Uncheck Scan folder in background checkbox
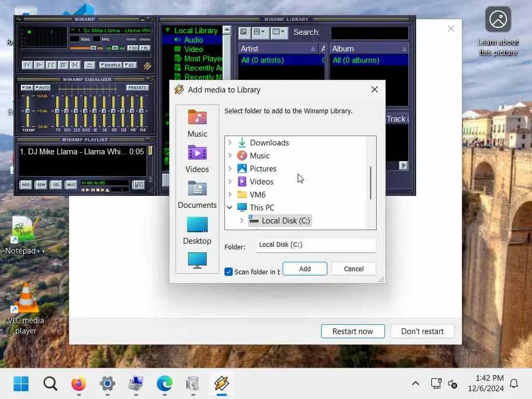The image size is (532, 399). [x=229, y=272]
